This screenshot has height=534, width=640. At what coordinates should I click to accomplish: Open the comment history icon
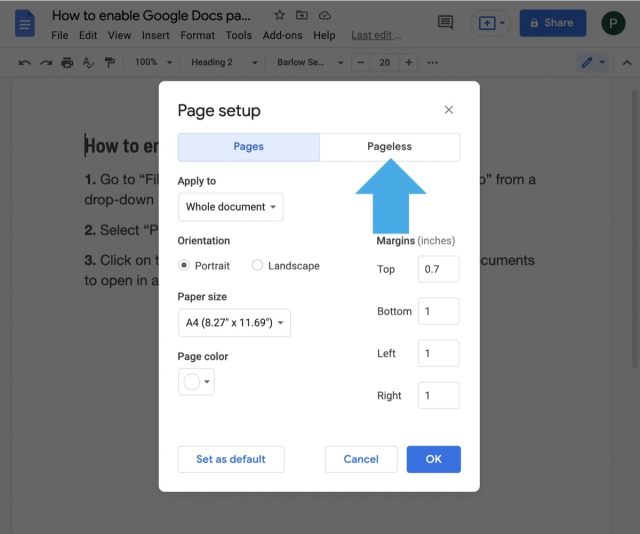446,23
